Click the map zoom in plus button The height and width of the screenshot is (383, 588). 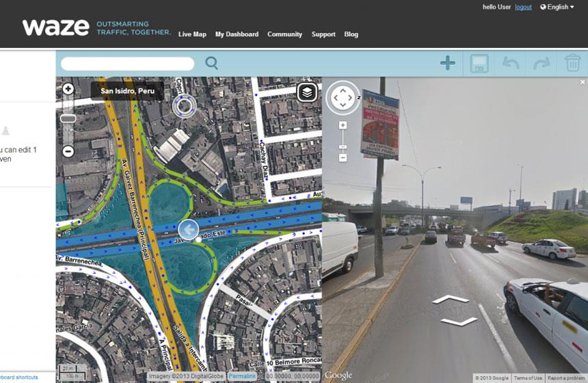point(68,89)
